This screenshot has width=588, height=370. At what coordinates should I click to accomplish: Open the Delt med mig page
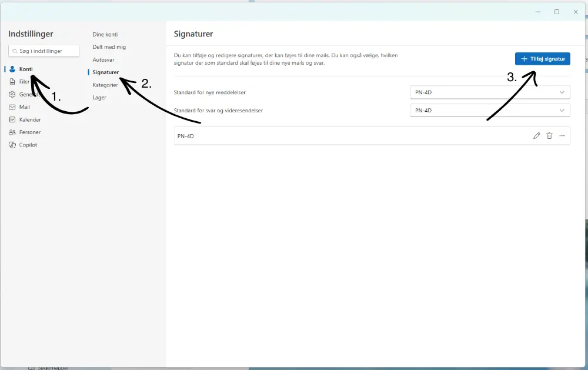109,47
